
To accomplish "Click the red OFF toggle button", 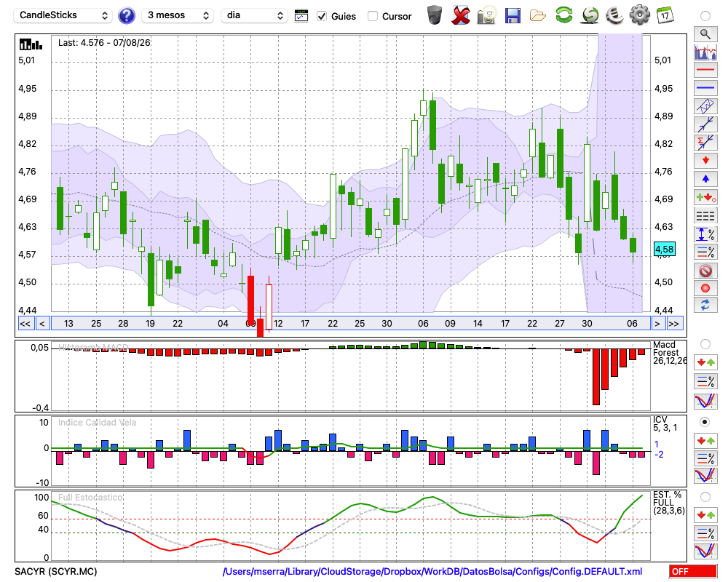I will pos(693,571).
